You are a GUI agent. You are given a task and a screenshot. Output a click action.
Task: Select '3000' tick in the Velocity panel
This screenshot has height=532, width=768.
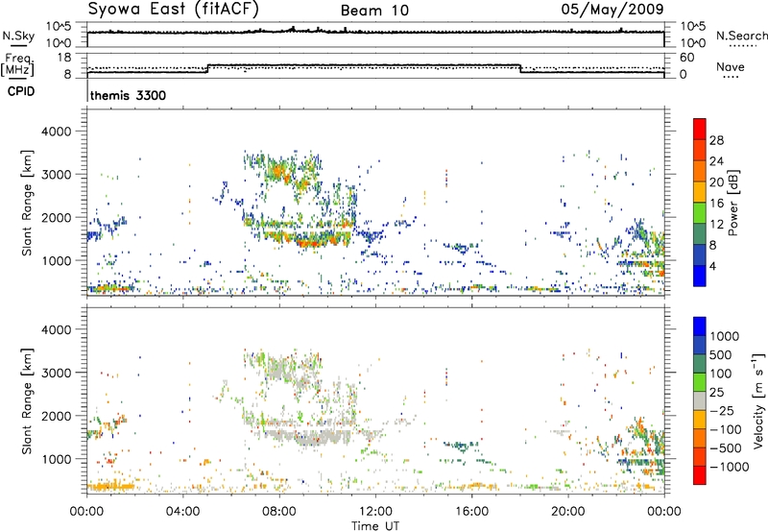click(x=56, y=373)
